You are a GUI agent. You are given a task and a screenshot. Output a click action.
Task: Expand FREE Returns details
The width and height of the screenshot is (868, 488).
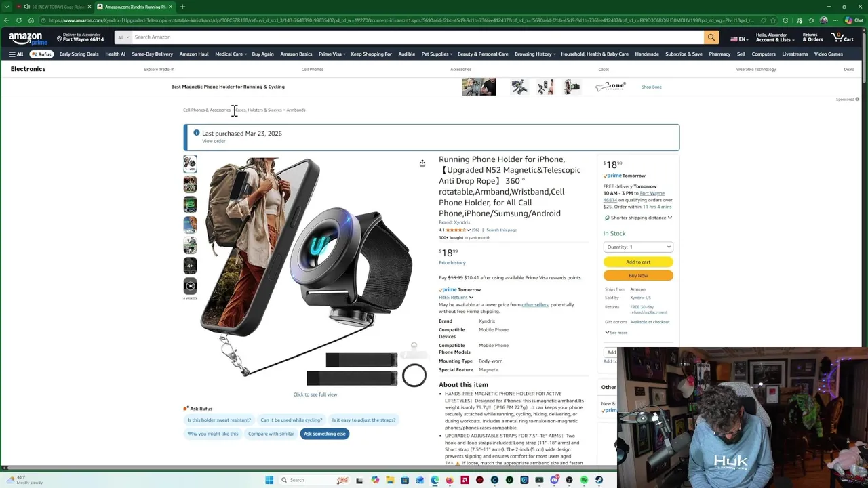(456, 297)
